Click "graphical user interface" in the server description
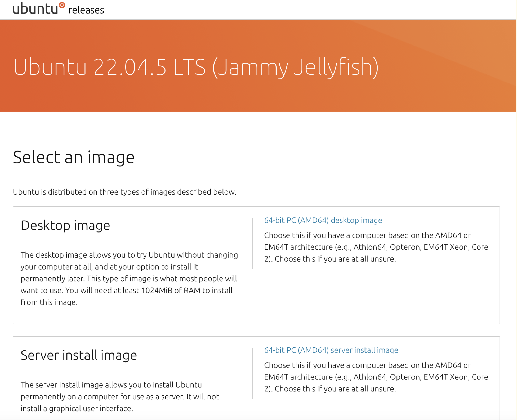The image size is (517, 420). [91, 408]
